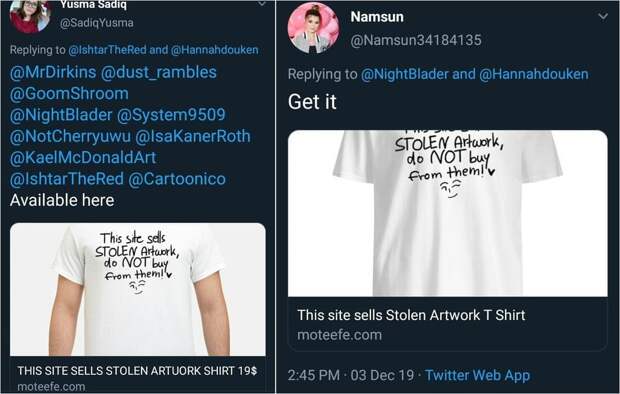Click the Namsun display name
Viewport: 620px width, 394px height.
(377, 17)
